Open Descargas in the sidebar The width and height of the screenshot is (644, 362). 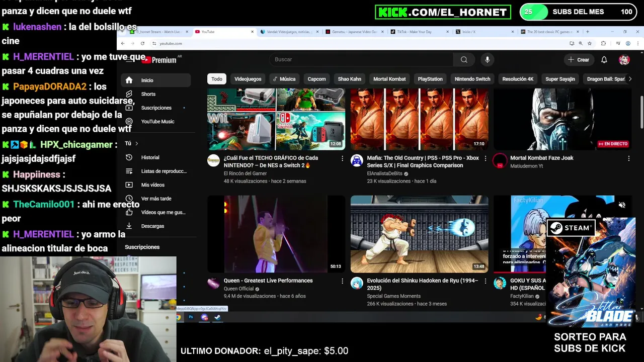click(156, 226)
